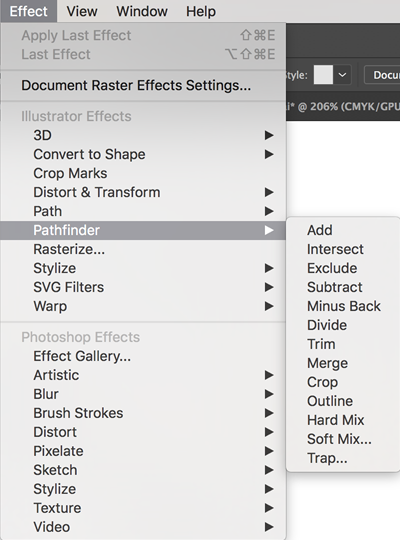Viewport: 400px width, 540px height.
Task: Open the Effect Gallery...
Action: [x=143, y=356]
